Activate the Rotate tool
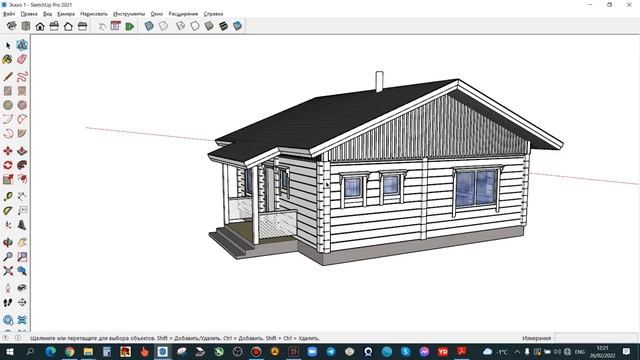Image resolution: width=640 pixels, height=360 pixels. click(x=8, y=165)
